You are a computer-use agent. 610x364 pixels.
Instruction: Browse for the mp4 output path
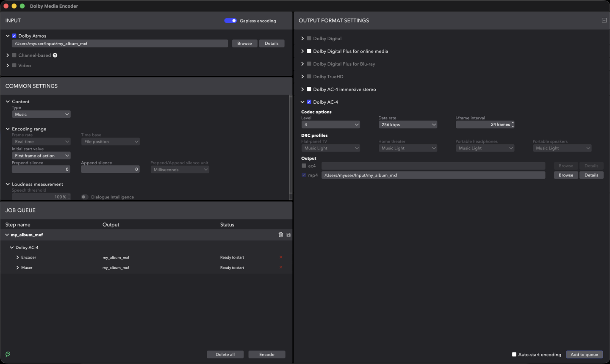566,175
